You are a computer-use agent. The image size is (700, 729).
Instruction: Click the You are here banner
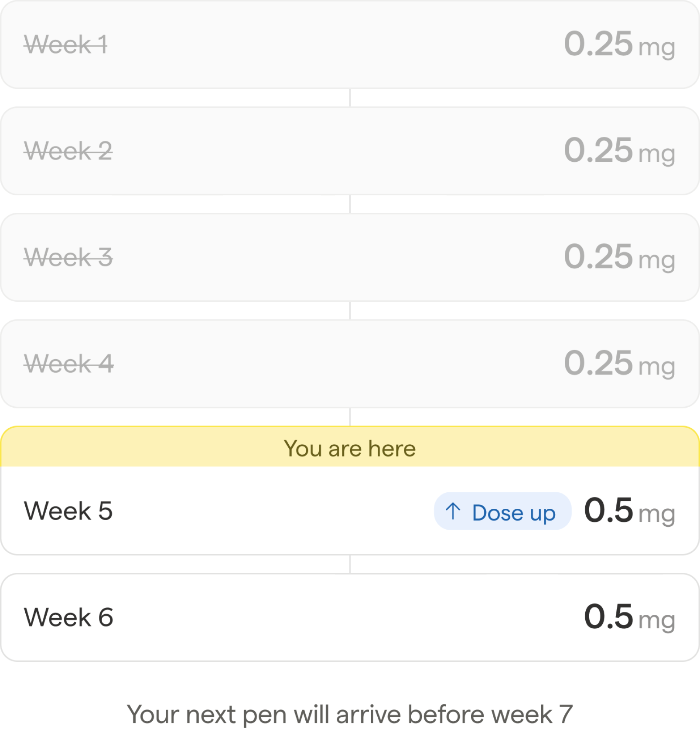[x=350, y=448]
